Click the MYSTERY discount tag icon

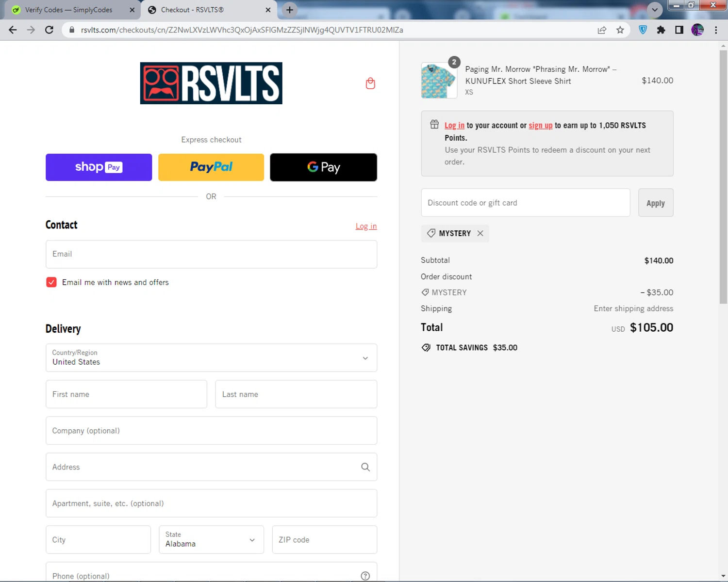point(431,233)
